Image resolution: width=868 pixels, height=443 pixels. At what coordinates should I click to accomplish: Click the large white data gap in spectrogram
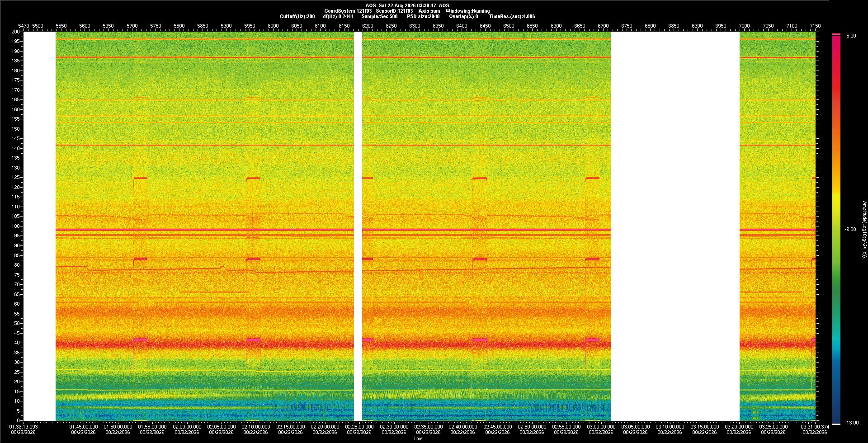[x=675, y=226]
